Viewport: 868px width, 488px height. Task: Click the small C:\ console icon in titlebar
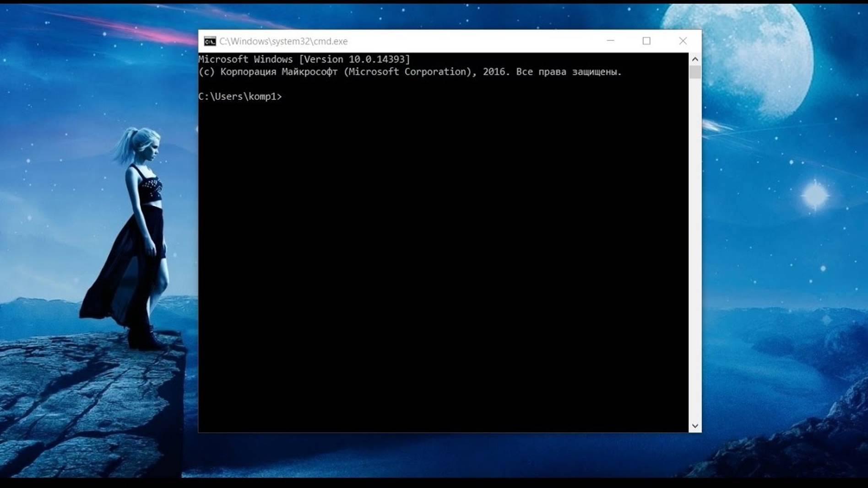coord(210,41)
